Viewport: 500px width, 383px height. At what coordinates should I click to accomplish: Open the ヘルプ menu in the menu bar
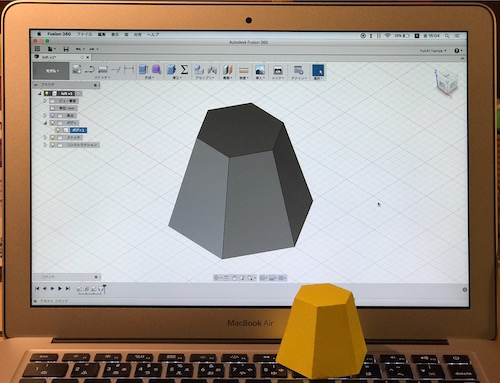pyautogui.click(x=153, y=34)
